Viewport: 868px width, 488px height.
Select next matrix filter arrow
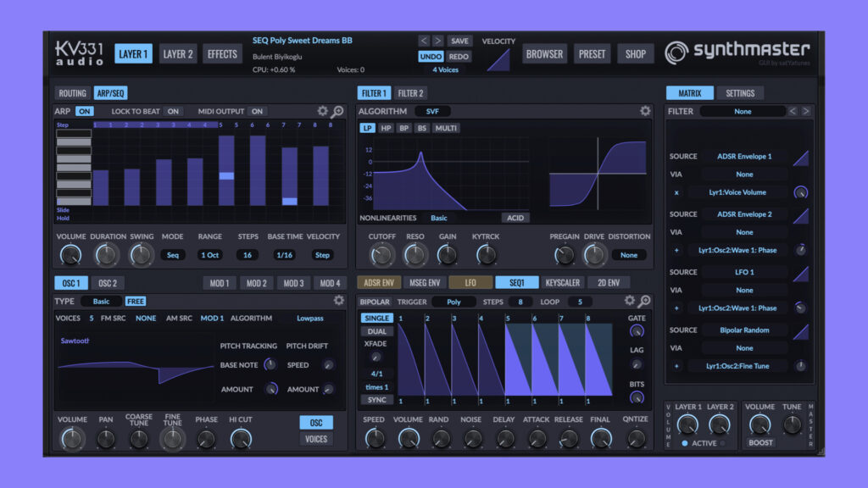pyautogui.click(x=806, y=111)
